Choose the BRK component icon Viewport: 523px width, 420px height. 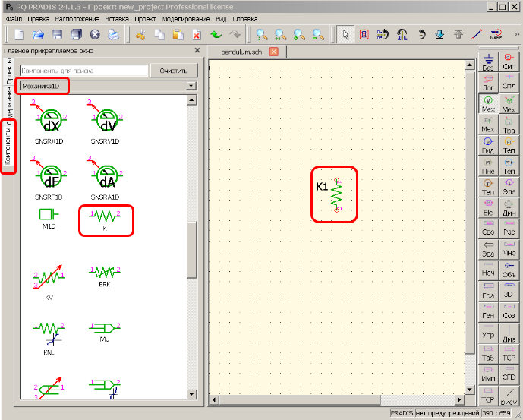105,276
